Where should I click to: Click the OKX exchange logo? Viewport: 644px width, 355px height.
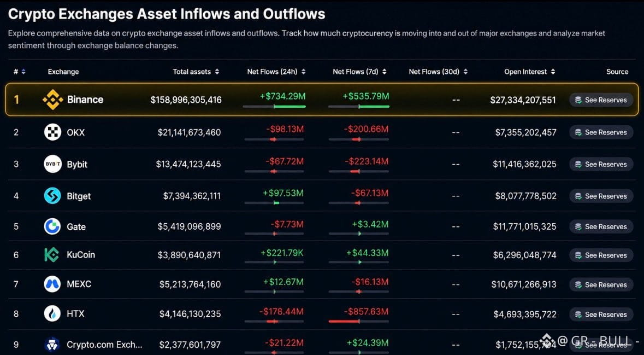pos(52,132)
